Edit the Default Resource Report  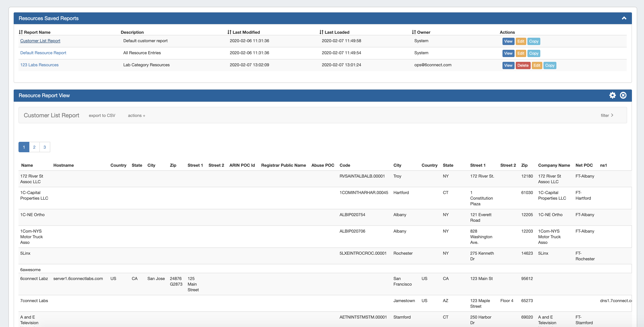tap(521, 53)
